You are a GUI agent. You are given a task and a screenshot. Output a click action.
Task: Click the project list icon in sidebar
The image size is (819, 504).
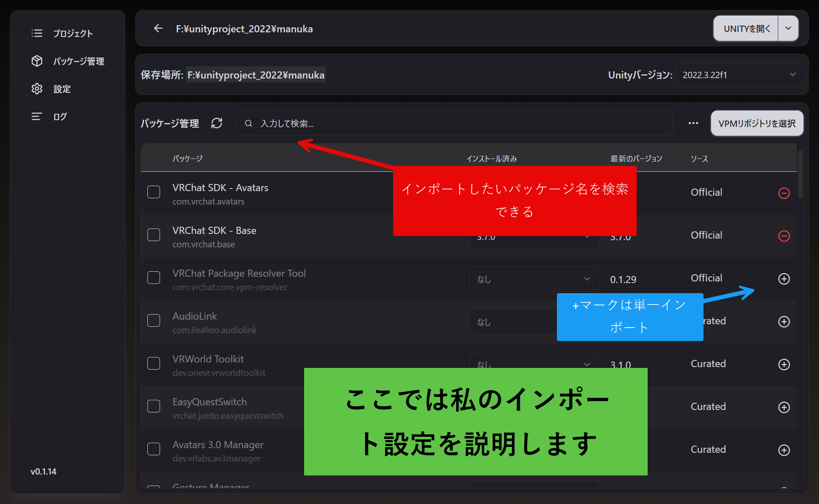pos(37,33)
